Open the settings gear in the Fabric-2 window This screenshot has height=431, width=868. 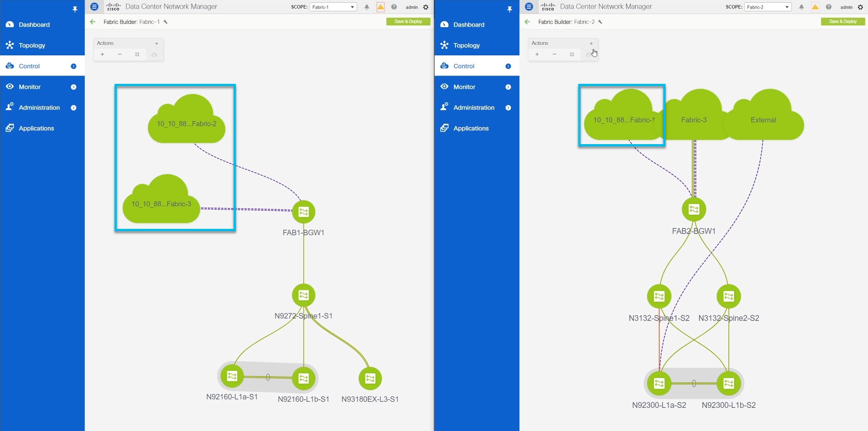tap(860, 7)
